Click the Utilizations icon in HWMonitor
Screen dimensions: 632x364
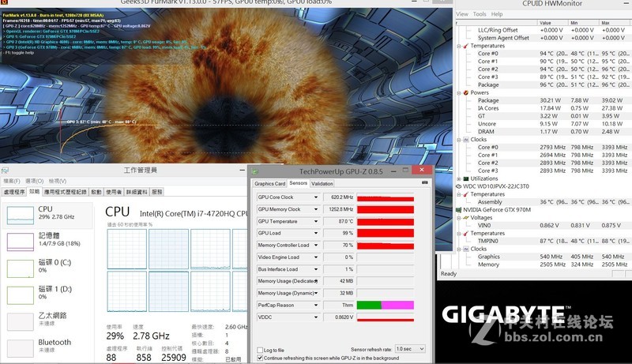[465, 178]
